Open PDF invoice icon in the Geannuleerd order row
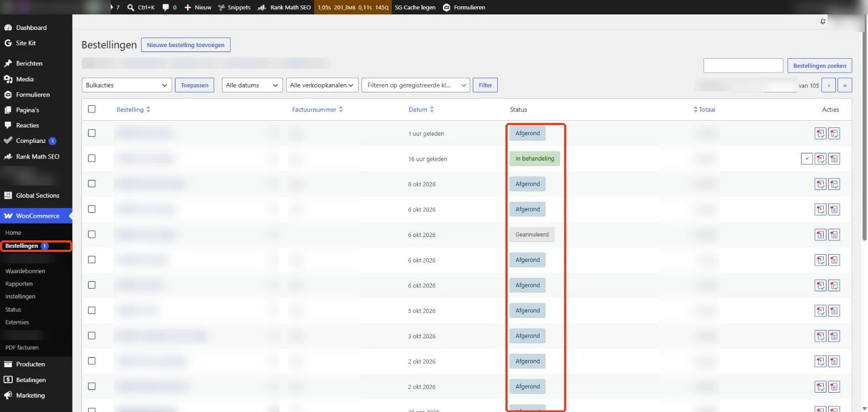 click(x=820, y=235)
